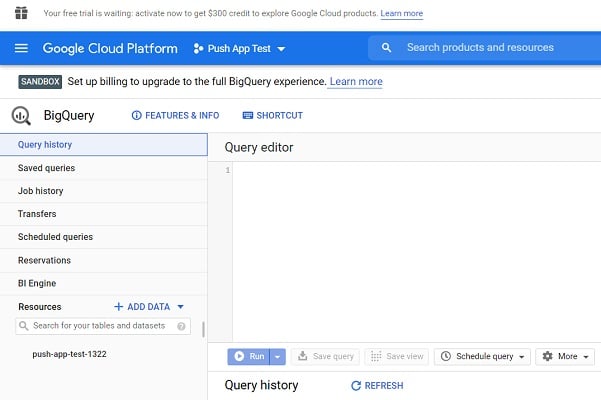Open the hamburger navigation menu
Image resolution: width=601 pixels, height=400 pixels.
(21, 48)
